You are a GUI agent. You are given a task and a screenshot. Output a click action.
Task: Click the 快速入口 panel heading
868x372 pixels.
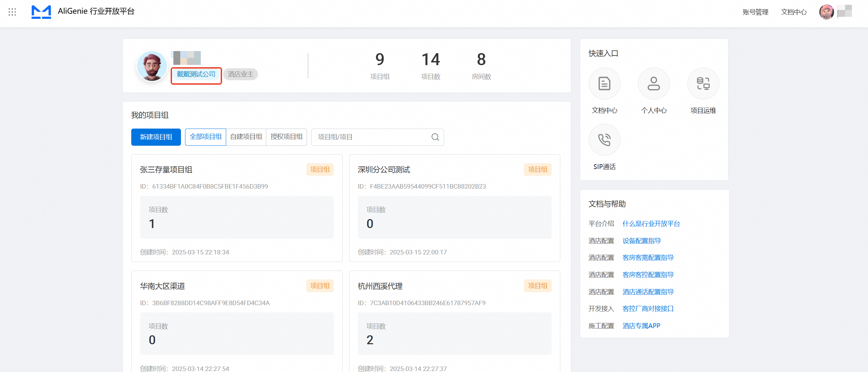(603, 53)
